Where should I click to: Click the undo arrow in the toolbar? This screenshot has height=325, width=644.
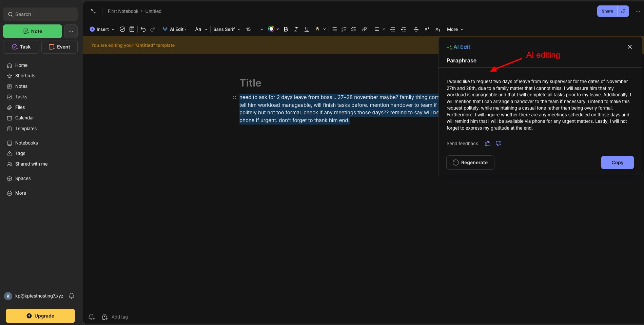pos(143,29)
